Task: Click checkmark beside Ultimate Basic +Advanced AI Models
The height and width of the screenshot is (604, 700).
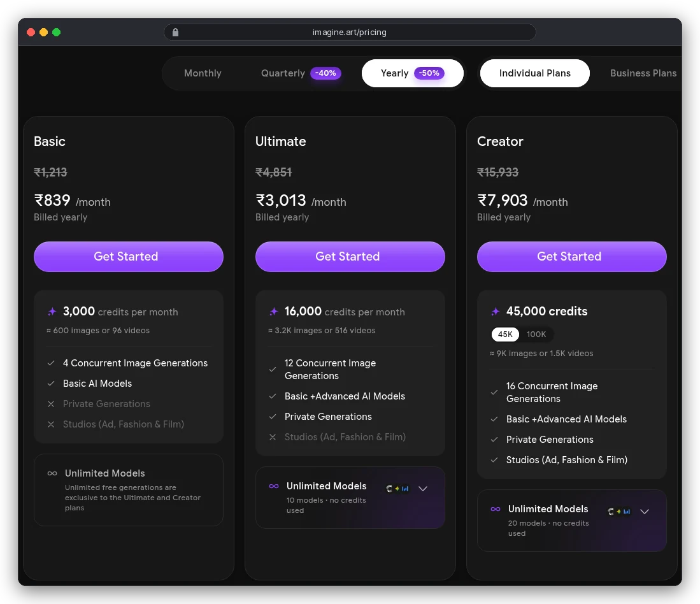Action: (273, 396)
